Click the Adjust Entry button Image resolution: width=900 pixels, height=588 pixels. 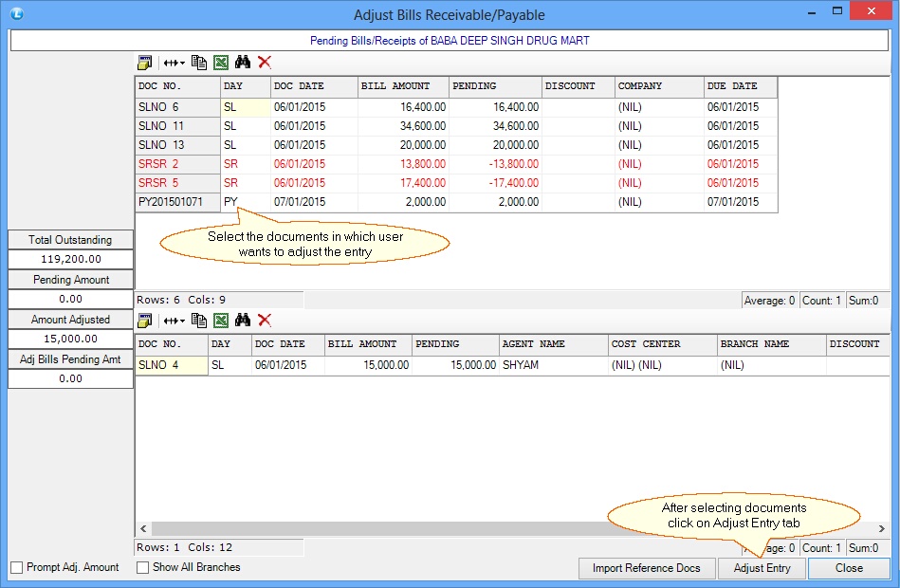(762, 568)
